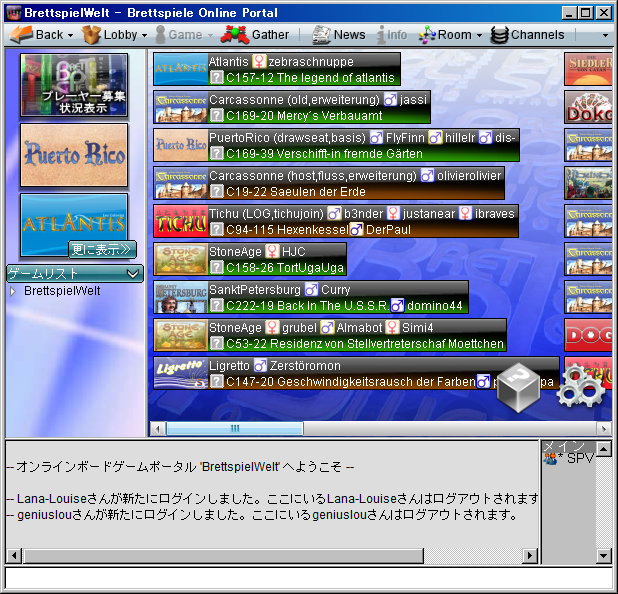Click the Info toolbar item
This screenshot has width=618, height=594.
click(x=392, y=35)
